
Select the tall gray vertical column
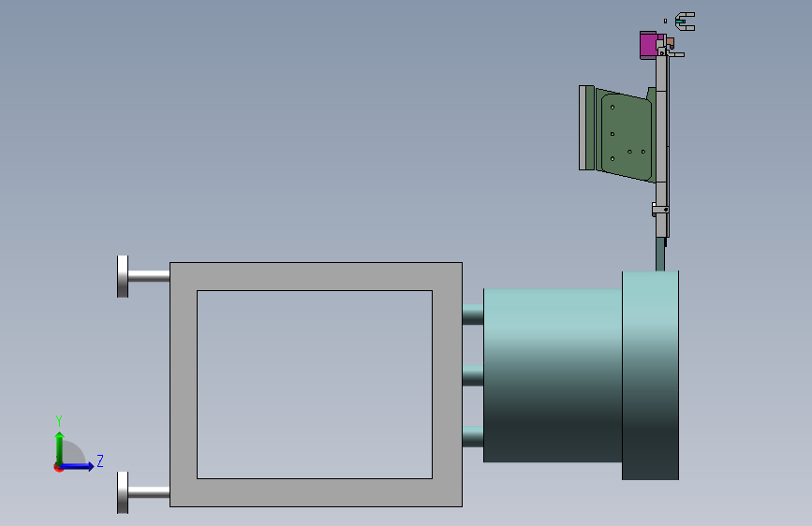(x=661, y=145)
